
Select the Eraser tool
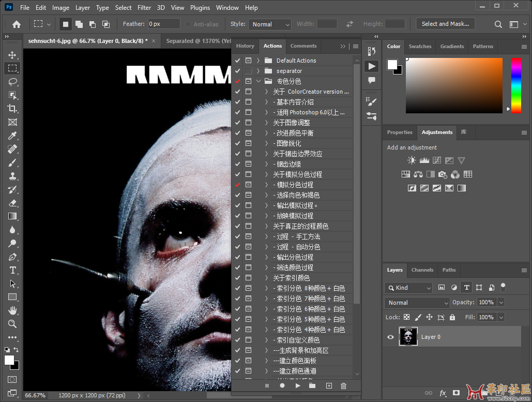coord(12,203)
